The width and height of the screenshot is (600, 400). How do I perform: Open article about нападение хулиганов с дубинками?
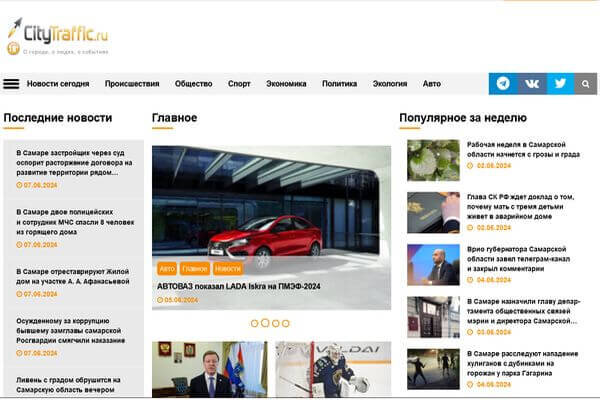(522, 363)
